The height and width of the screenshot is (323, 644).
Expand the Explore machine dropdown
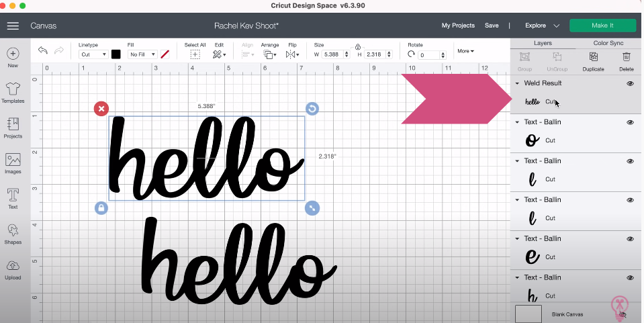pyautogui.click(x=556, y=26)
